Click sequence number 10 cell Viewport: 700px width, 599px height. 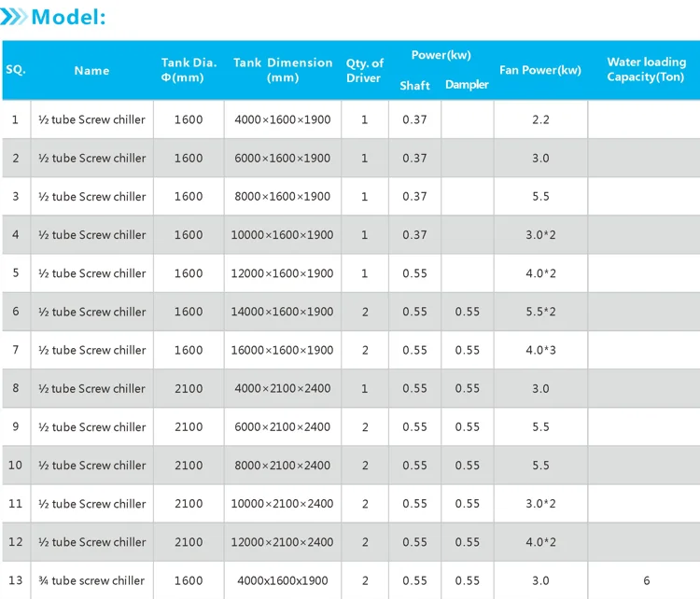tap(15, 465)
